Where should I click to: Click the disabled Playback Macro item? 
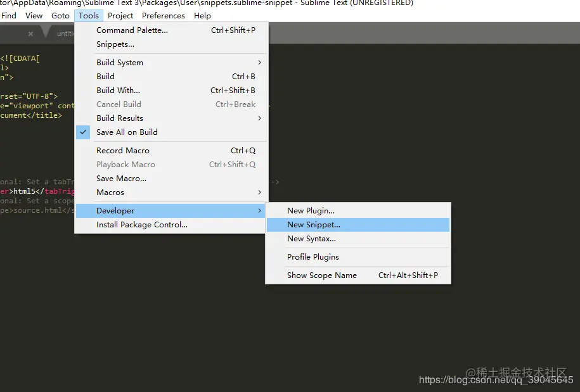(x=171, y=165)
